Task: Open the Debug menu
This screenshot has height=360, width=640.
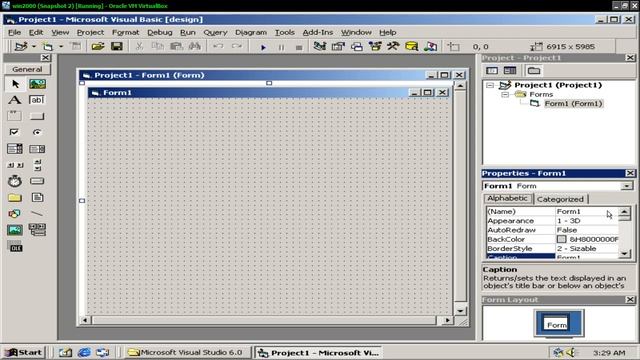Action: 160,32
